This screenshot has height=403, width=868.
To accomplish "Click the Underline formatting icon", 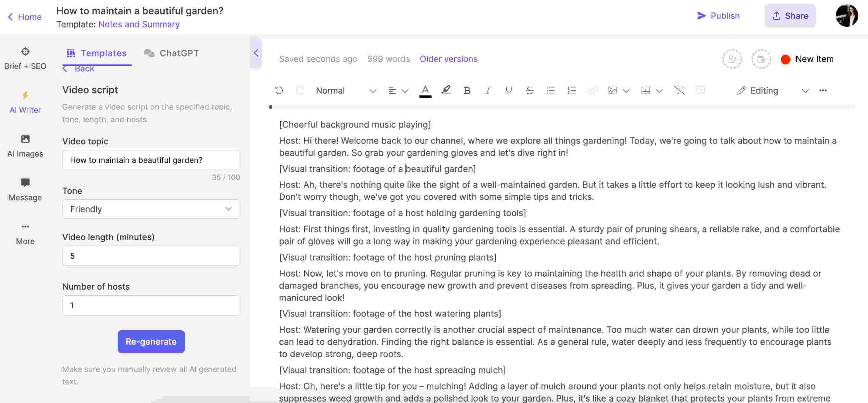I will tap(507, 90).
